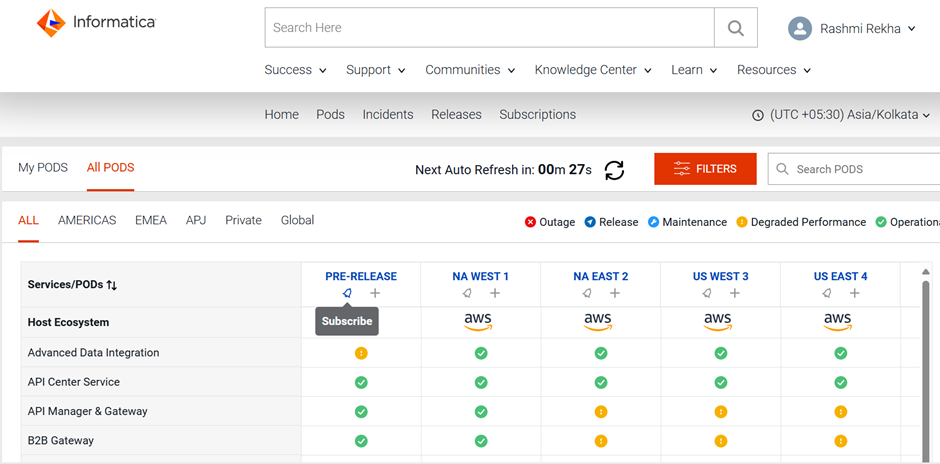Click the bell icon under US EAST 4

827,293
